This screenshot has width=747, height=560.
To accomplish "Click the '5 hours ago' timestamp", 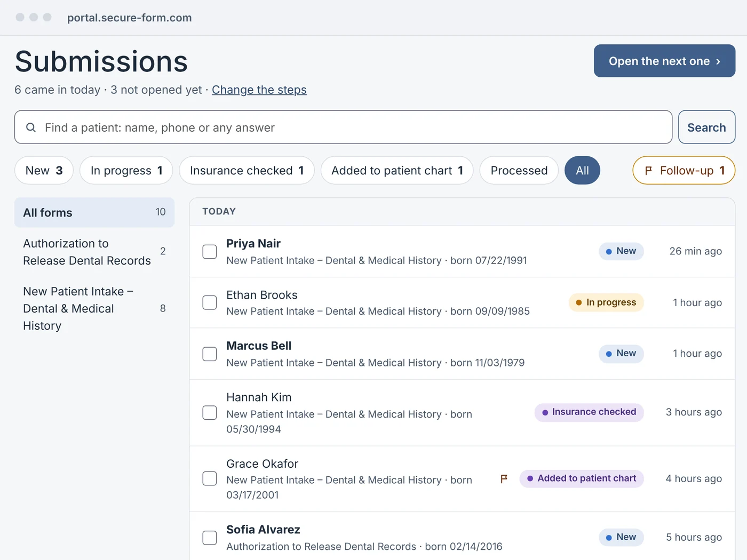I will click(x=694, y=537).
